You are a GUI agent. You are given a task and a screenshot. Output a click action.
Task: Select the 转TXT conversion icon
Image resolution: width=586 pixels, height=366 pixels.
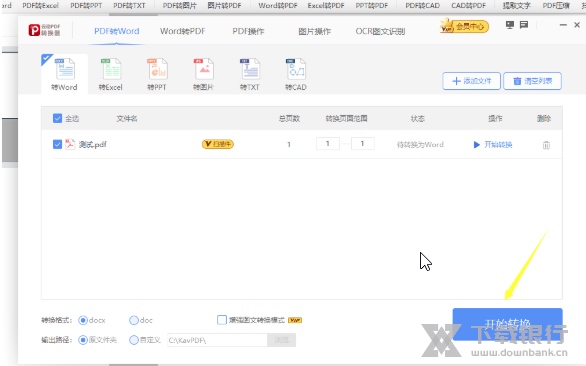(x=250, y=74)
